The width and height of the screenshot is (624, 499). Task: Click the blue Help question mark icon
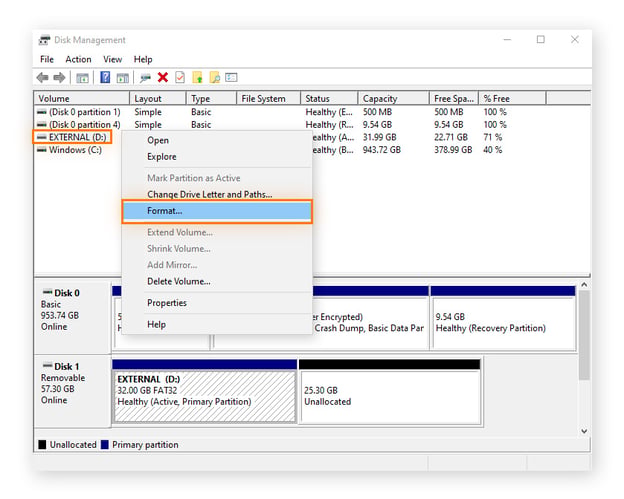(105, 77)
